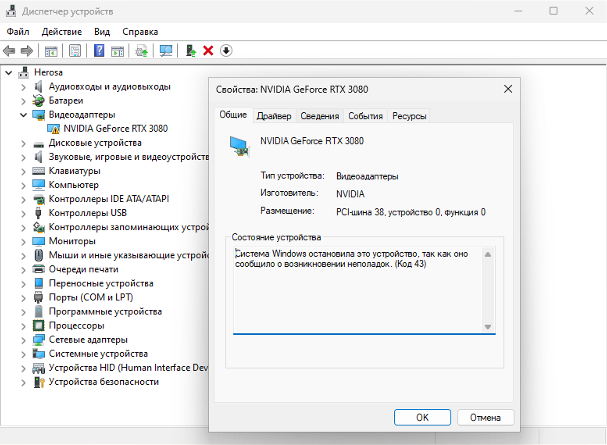This screenshot has height=445, width=607.
Task: Select Контроллеры запоминающих устройств row
Action: tap(129, 227)
